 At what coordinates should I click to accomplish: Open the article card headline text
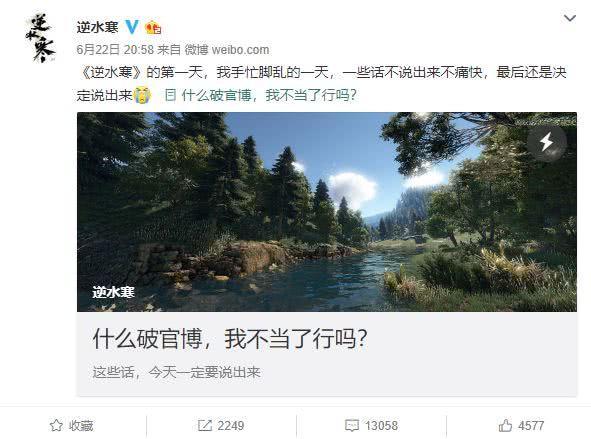pyautogui.click(x=230, y=339)
